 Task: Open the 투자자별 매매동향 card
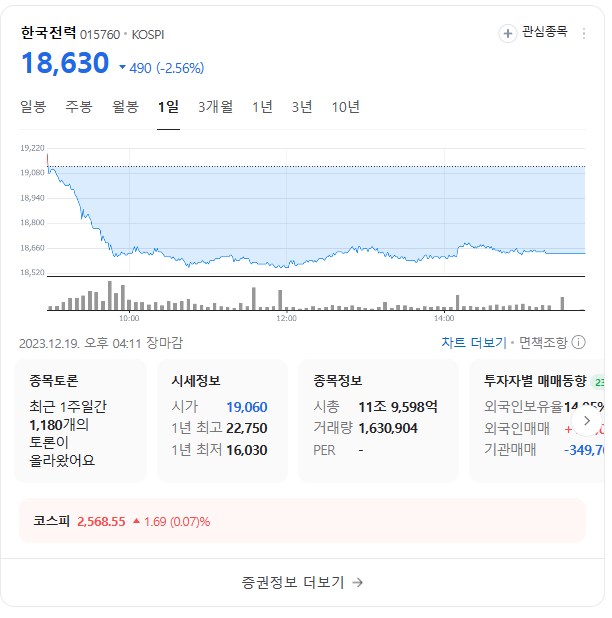pos(537,421)
